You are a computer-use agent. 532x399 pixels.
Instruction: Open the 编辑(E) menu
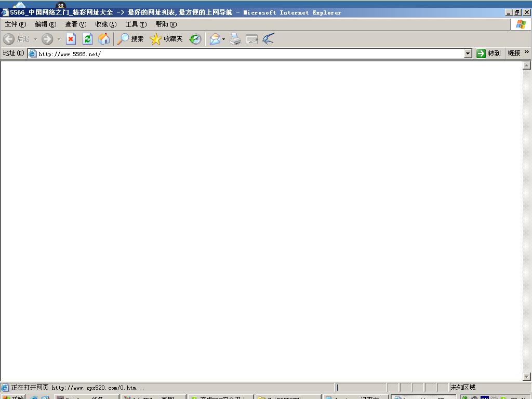[46, 24]
